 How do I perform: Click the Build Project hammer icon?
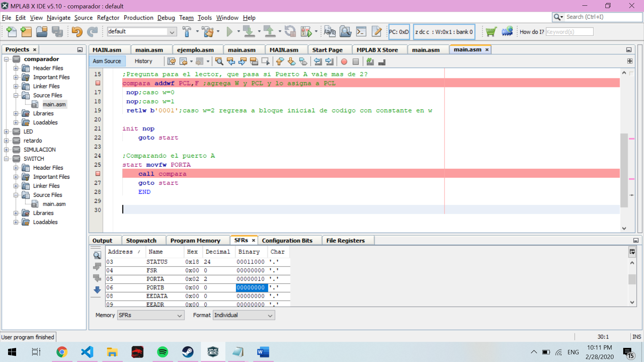point(187,32)
